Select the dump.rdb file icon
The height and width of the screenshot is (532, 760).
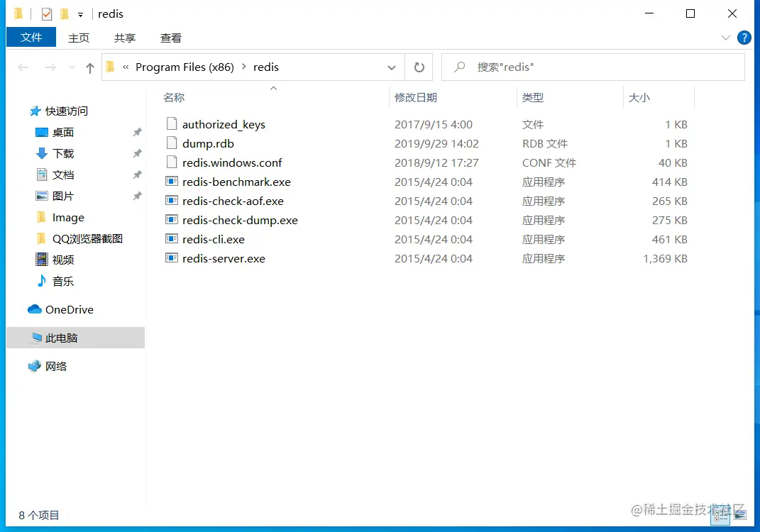click(172, 143)
